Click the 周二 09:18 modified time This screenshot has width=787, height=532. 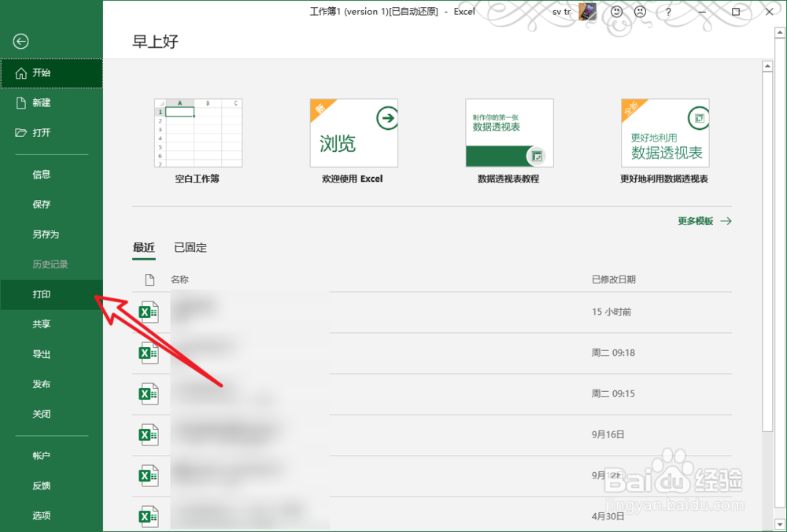613,353
